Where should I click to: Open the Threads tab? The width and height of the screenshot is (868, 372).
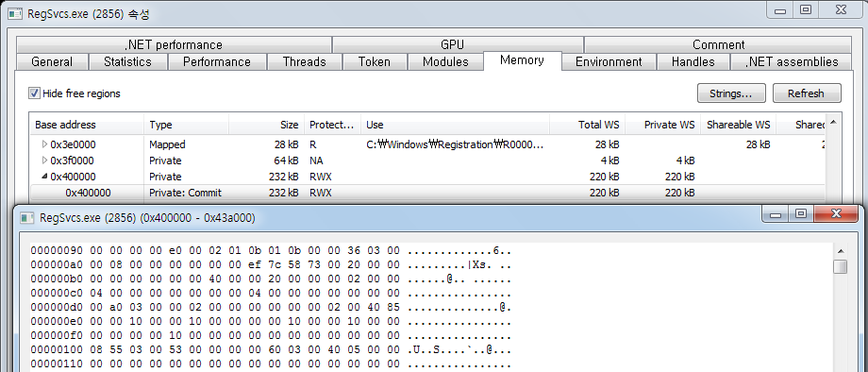pyautogui.click(x=305, y=61)
